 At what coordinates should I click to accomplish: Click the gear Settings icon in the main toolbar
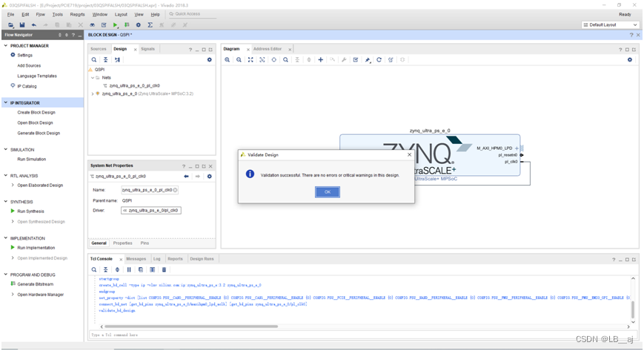point(139,25)
